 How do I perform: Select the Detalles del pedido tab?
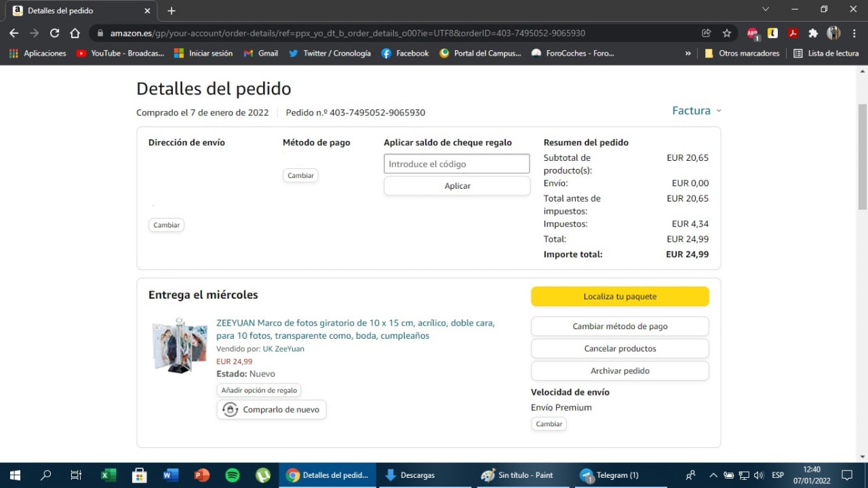(x=78, y=11)
